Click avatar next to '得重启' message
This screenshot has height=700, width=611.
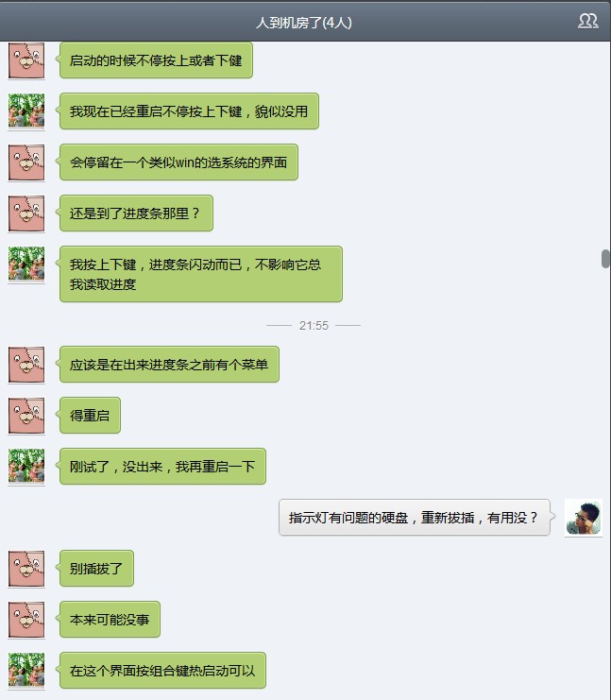26,415
